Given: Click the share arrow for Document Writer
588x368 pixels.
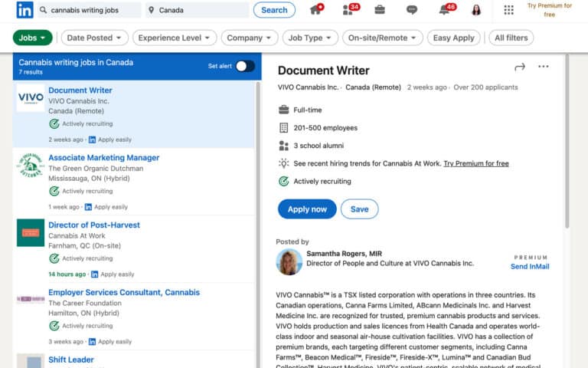Looking at the screenshot, I should click(x=520, y=67).
